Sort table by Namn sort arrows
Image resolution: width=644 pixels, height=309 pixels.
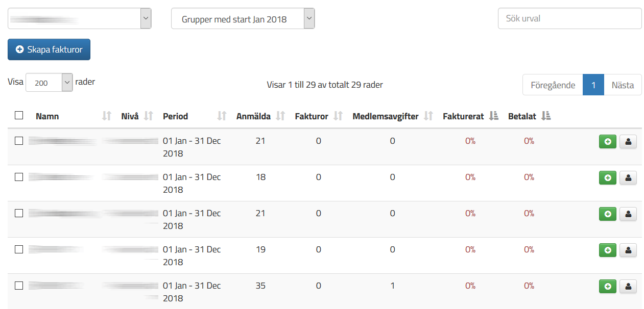[107, 116]
